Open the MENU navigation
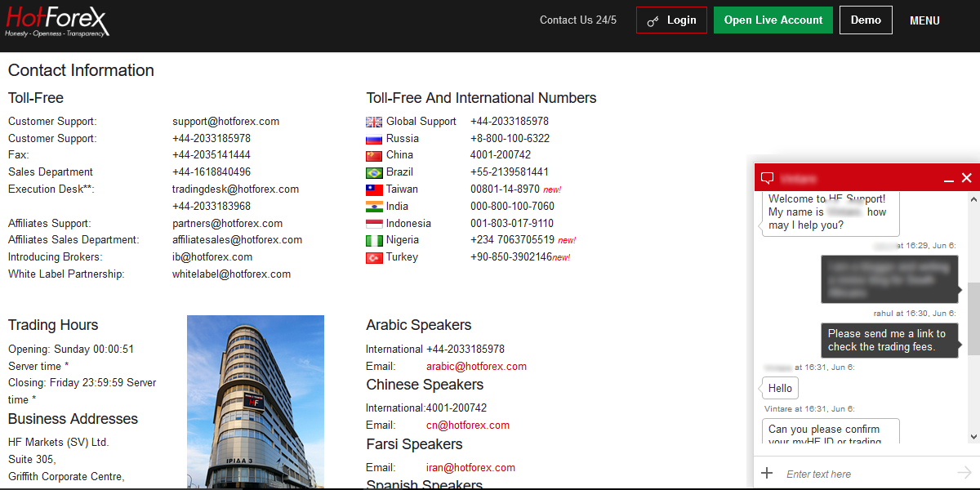The height and width of the screenshot is (490, 980). click(x=924, y=21)
